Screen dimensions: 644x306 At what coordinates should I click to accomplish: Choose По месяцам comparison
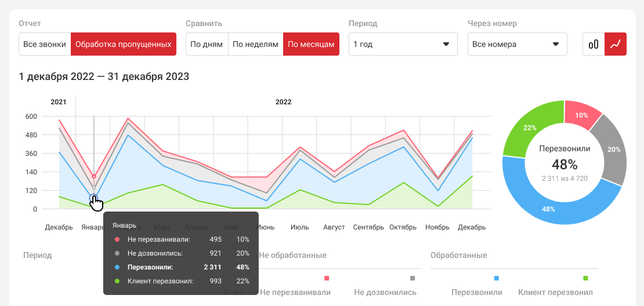[x=311, y=44]
